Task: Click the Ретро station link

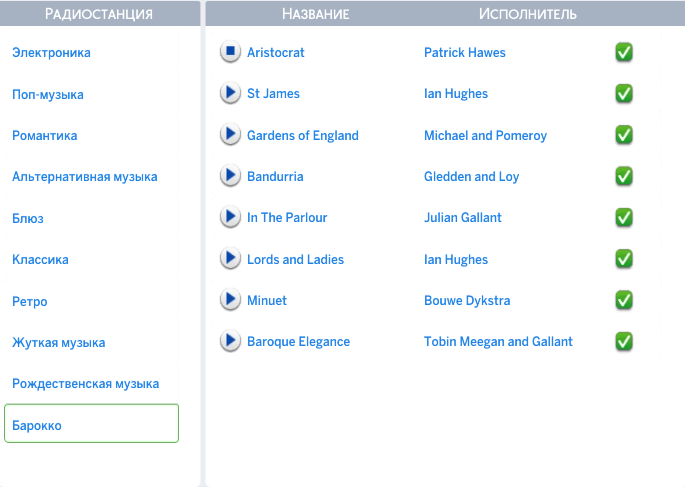Action: pos(30,301)
